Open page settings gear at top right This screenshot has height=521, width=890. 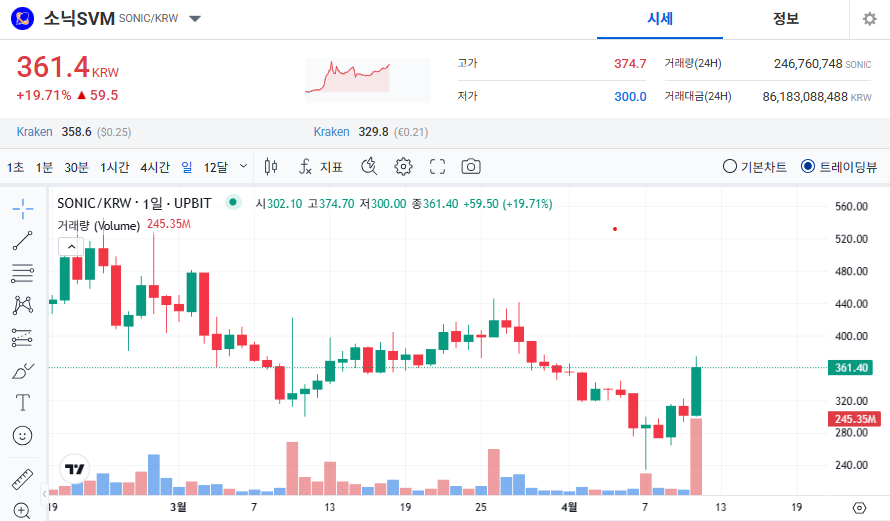click(870, 19)
